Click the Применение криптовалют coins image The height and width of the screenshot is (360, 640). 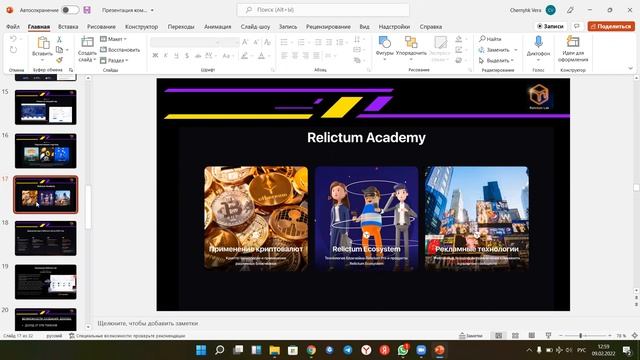point(256,218)
